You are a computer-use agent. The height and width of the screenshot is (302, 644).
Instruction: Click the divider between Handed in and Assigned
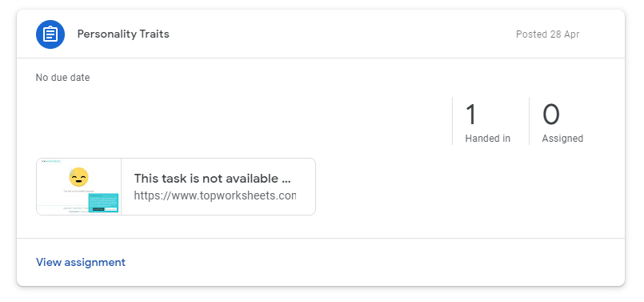(529, 121)
